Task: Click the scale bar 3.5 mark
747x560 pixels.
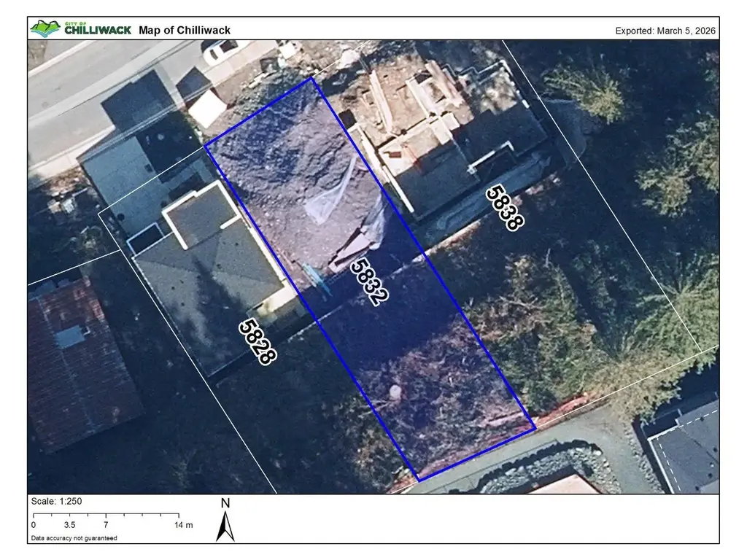Action: click(69, 525)
